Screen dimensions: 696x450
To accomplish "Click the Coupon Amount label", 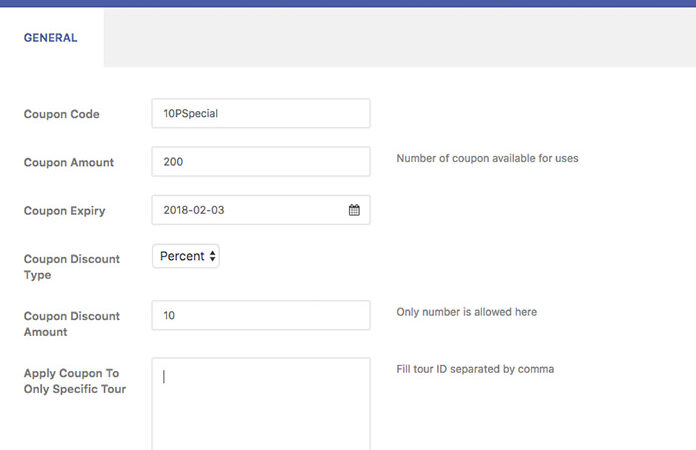I will [x=68, y=162].
